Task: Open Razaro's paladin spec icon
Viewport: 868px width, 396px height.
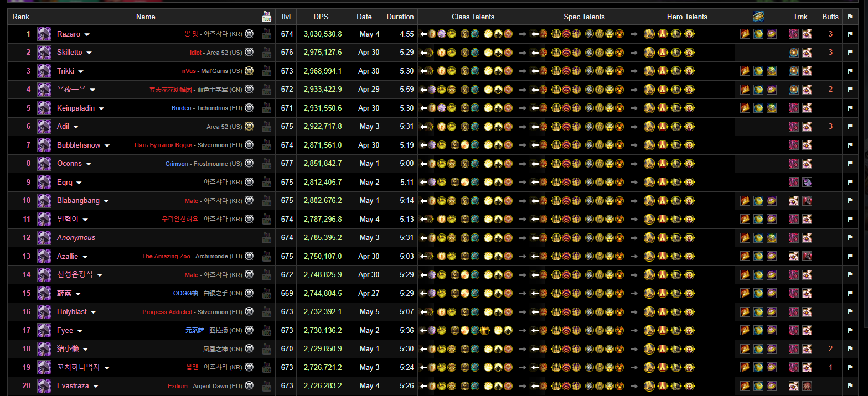Action: coord(44,34)
